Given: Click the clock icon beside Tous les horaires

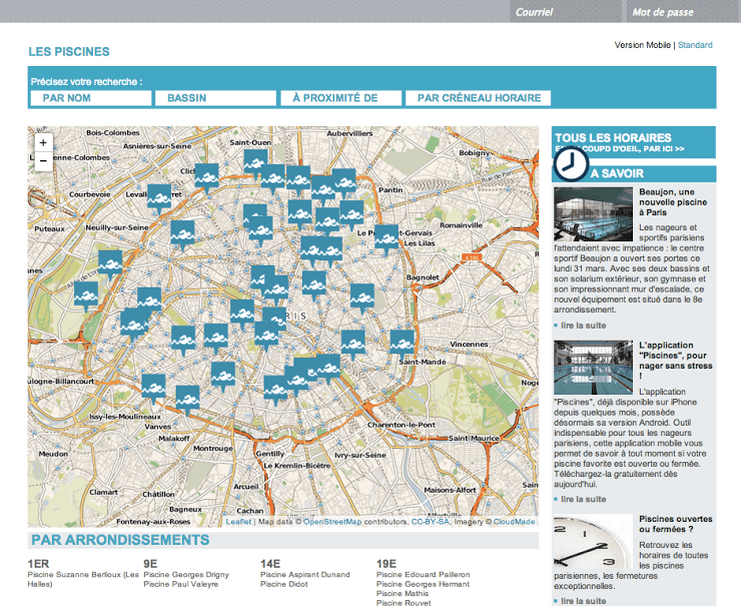Looking at the screenshot, I should pos(572,163).
